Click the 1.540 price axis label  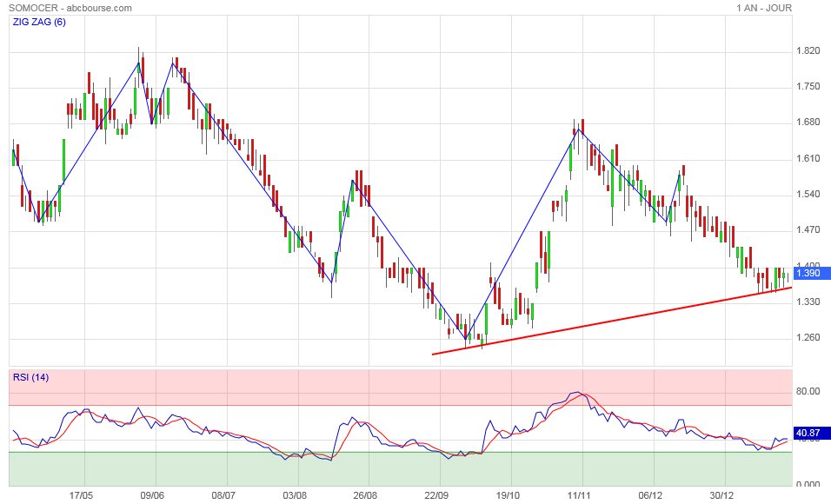(808, 194)
